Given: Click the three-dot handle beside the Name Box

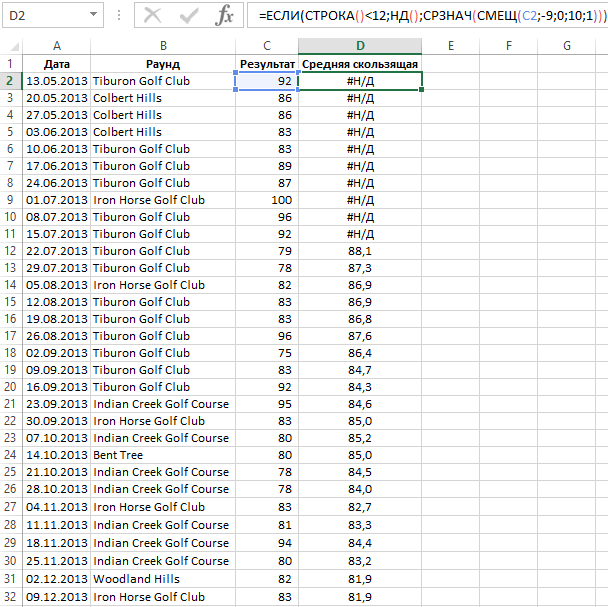Looking at the screenshot, I should click(119, 15).
